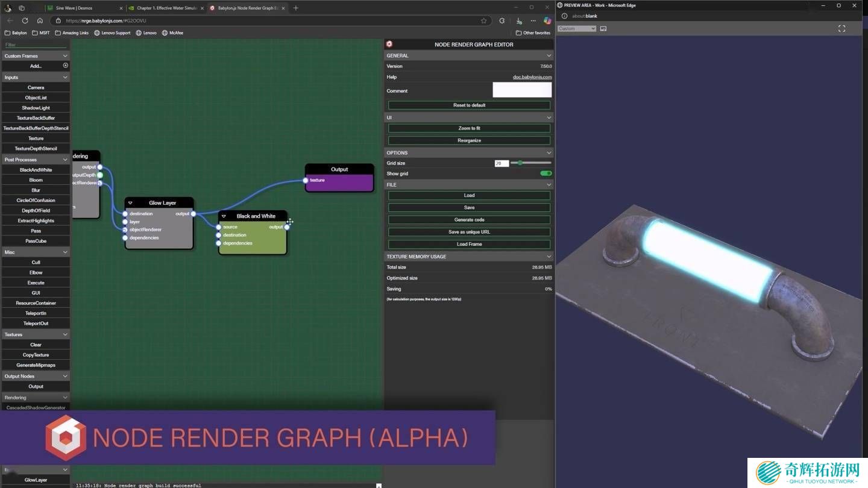Refresh the browser page

pos(25,20)
